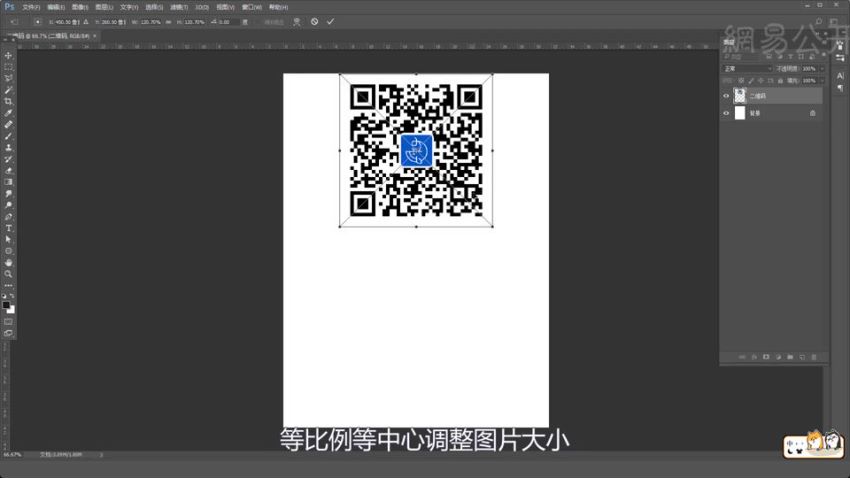Viewport: 850px width, 478px height.
Task: Select the Gradient tool
Action: (8, 182)
